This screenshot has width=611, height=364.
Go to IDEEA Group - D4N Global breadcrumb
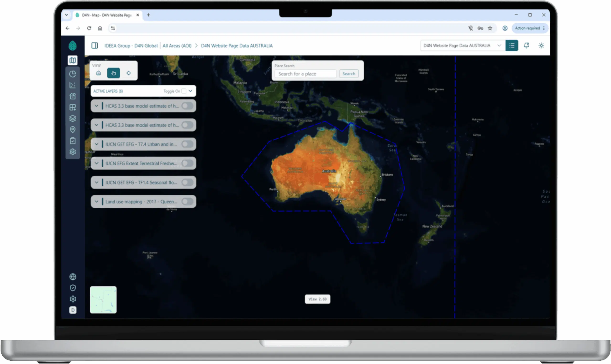(131, 46)
